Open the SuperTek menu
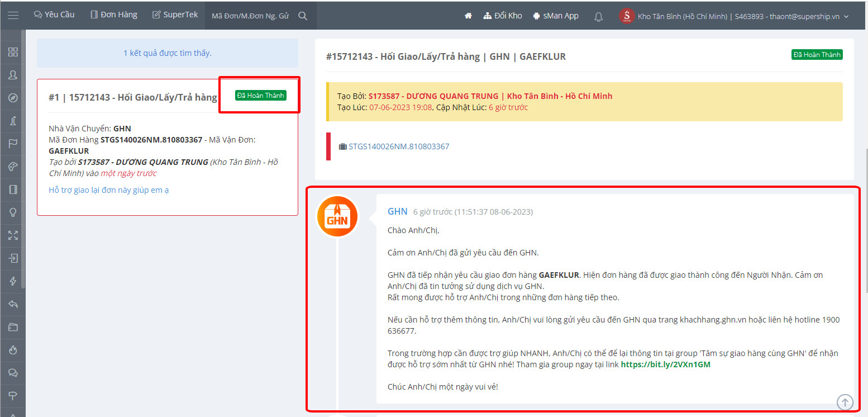 tap(175, 15)
